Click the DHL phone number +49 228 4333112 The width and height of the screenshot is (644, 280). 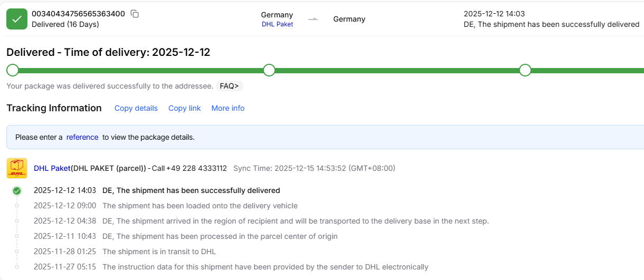tap(196, 168)
